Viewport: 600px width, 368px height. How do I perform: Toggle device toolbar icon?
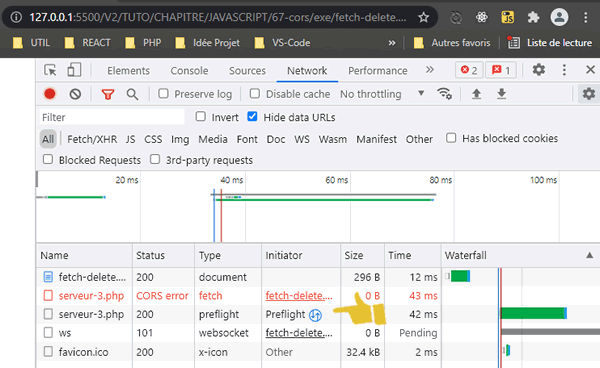74,70
